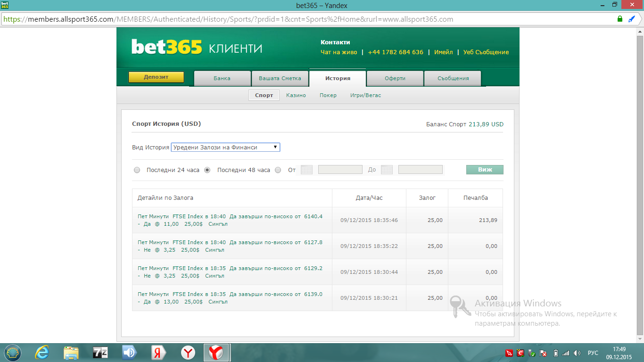Click the Баланс Спорт 213,89 USD value

[x=486, y=124]
